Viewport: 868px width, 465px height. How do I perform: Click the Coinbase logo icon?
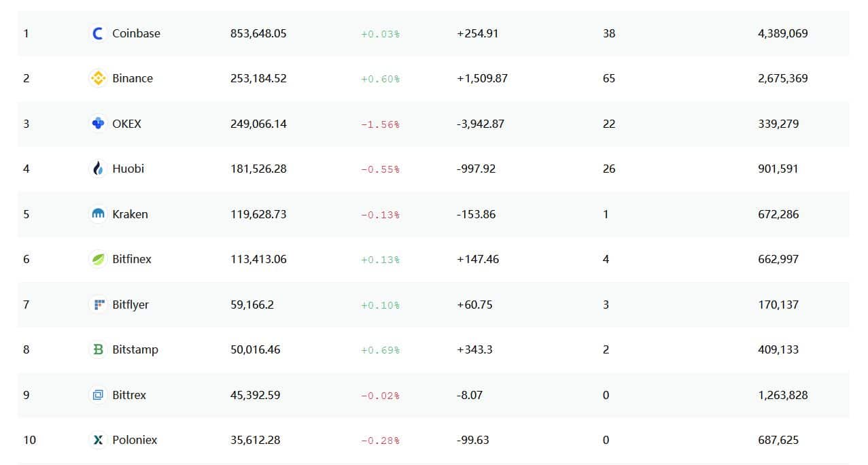tap(98, 33)
